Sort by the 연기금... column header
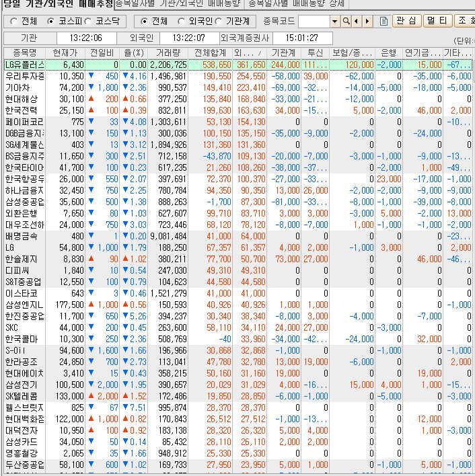This screenshot has height=476, width=475. point(423,53)
